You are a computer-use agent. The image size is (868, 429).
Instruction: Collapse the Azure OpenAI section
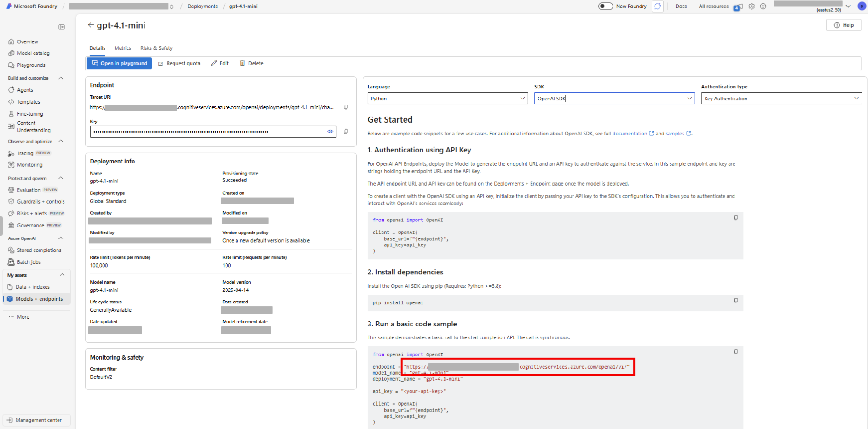(61, 238)
